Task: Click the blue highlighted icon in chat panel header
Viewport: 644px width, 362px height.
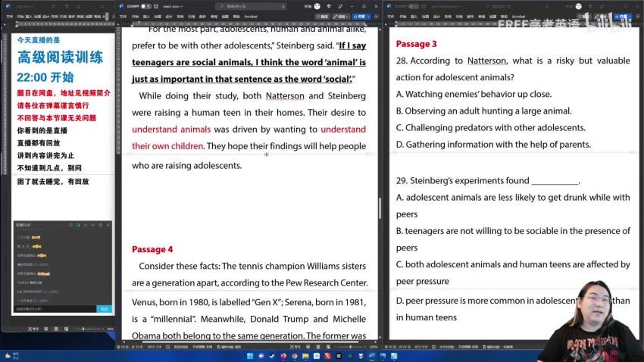Action: [78, 225]
